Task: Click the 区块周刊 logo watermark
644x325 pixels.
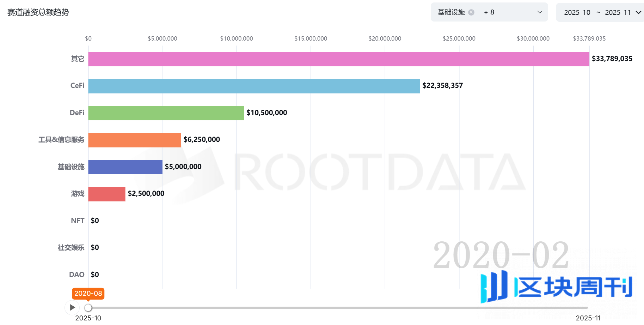Action: [x=557, y=287]
